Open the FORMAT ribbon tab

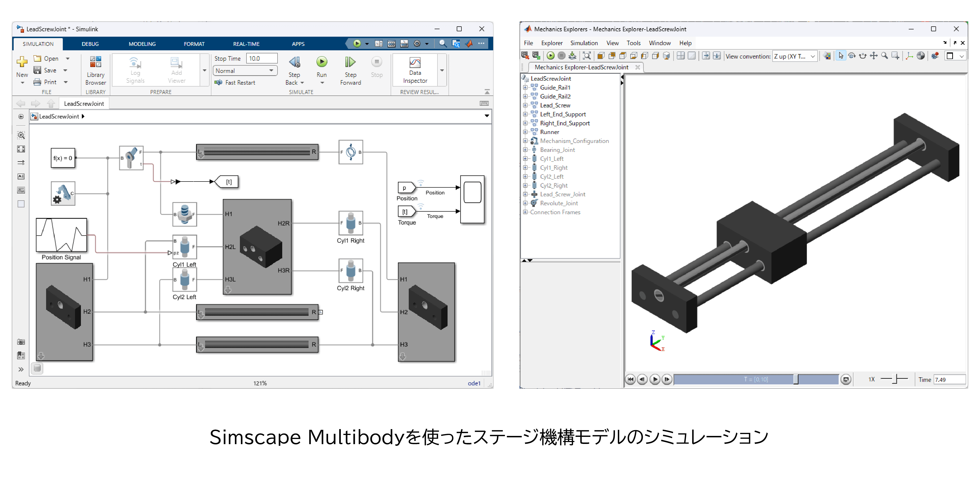(194, 44)
